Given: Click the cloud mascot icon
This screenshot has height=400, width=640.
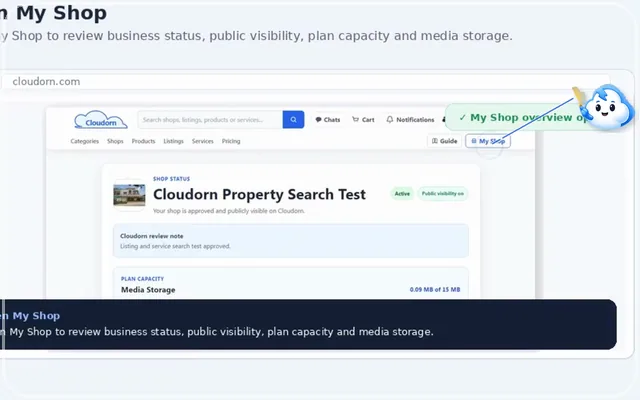Looking at the screenshot, I should (x=607, y=107).
